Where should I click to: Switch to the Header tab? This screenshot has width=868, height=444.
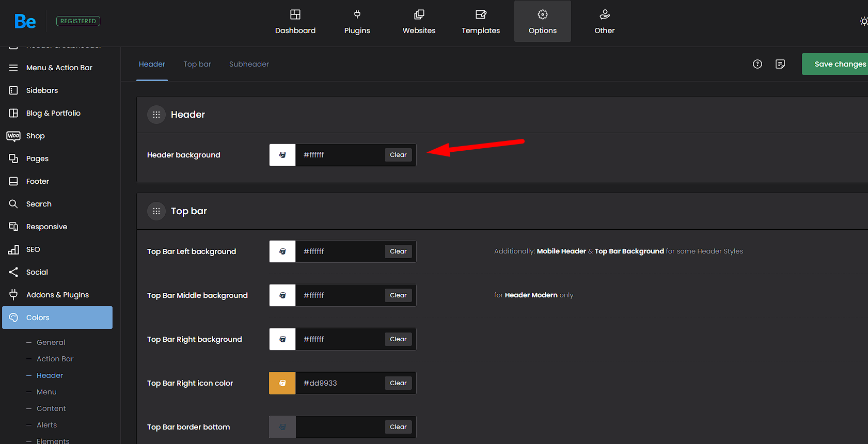[x=152, y=64]
